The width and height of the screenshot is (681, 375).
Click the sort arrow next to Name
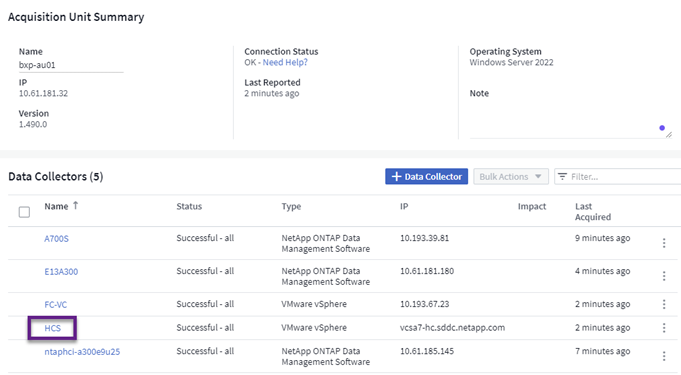pos(76,206)
